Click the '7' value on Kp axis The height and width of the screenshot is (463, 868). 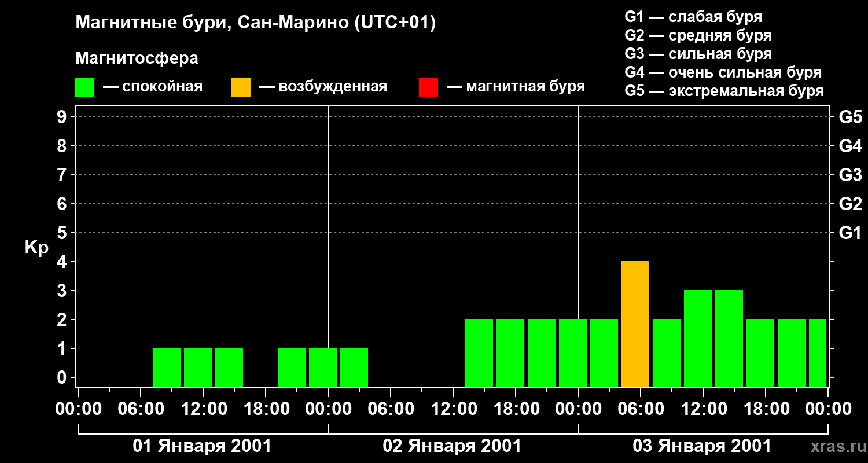click(63, 175)
